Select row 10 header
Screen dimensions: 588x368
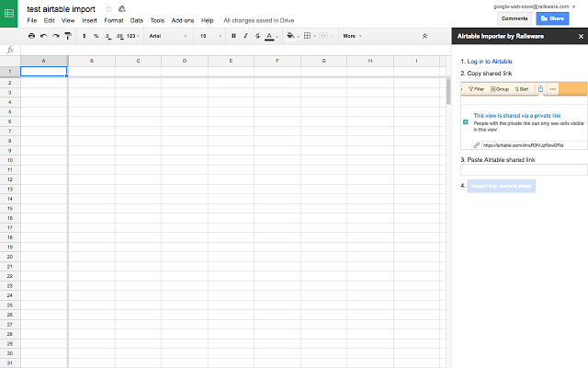tap(10, 160)
